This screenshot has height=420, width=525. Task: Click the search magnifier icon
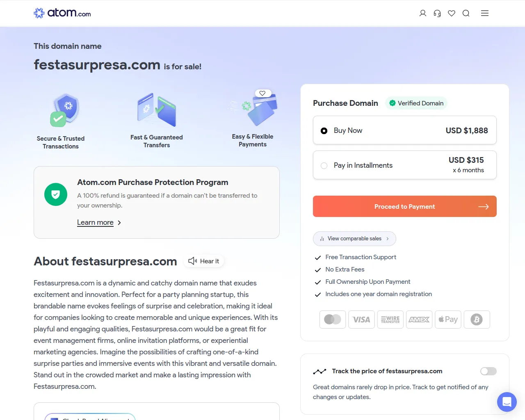tap(466, 13)
